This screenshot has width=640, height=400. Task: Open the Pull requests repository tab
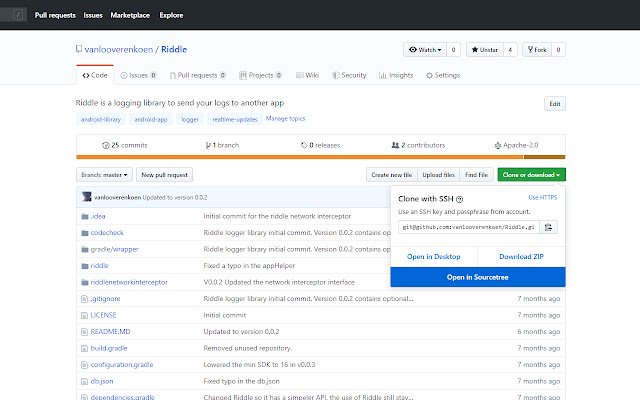coord(198,75)
